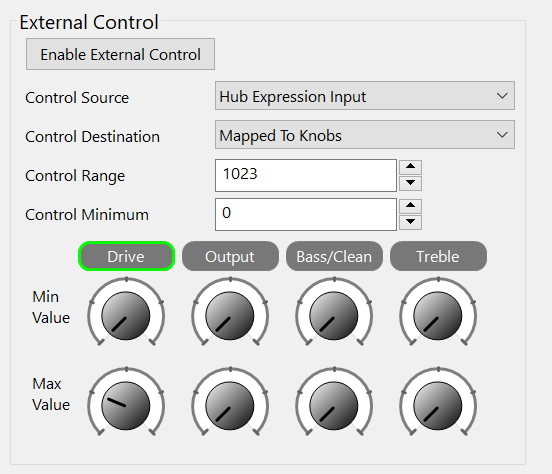Toggle the Drive knob mapping button
This screenshot has height=474, width=552.
[126, 256]
